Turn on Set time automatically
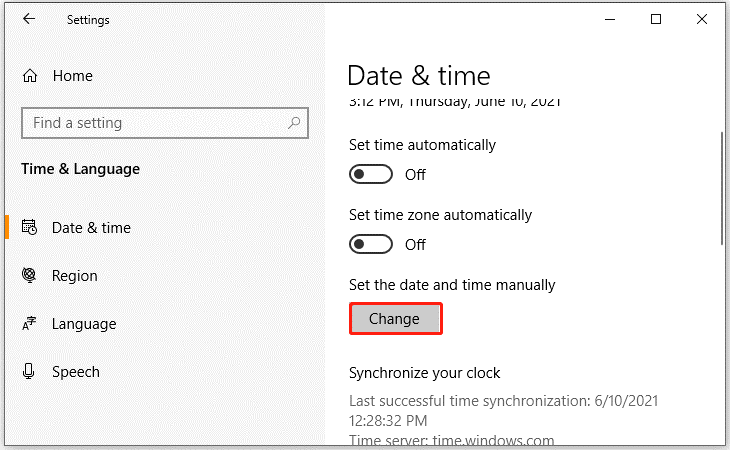Image resolution: width=730 pixels, height=450 pixels. [x=371, y=175]
